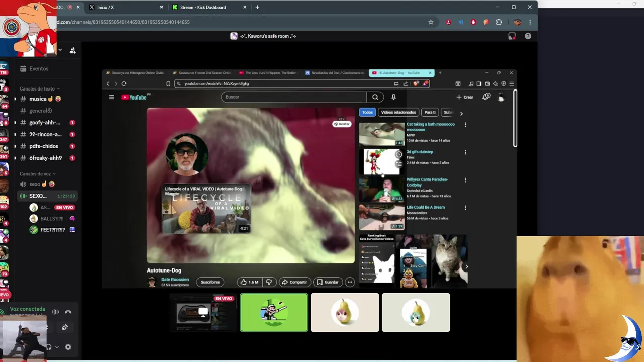Open options for 'Life Could Be A Dream' video
The width and height of the screenshot is (644, 362).
[465, 208]
